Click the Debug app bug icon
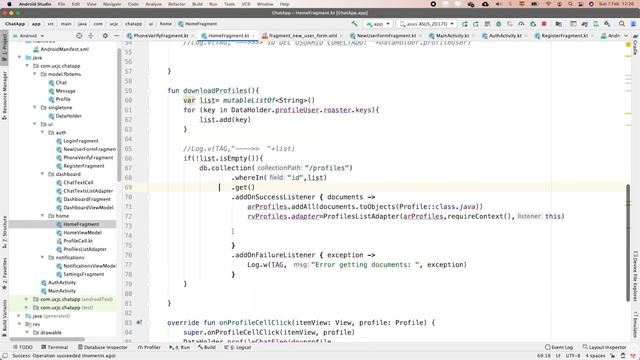The width and height of the screenshot is (640, 360). [498, 24]
